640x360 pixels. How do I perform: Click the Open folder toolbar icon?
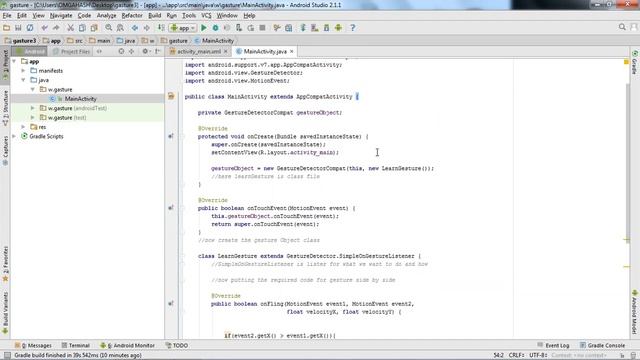[x=7, y=28]
